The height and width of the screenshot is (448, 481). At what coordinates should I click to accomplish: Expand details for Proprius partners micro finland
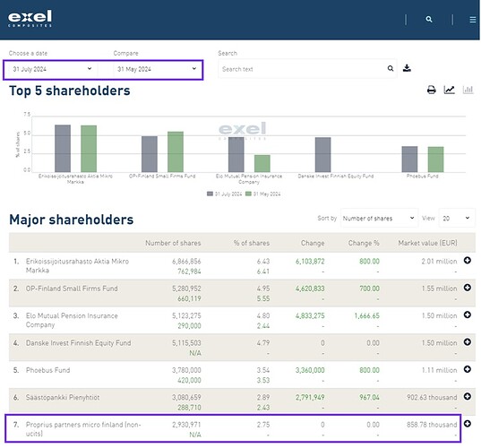point(468,424)
